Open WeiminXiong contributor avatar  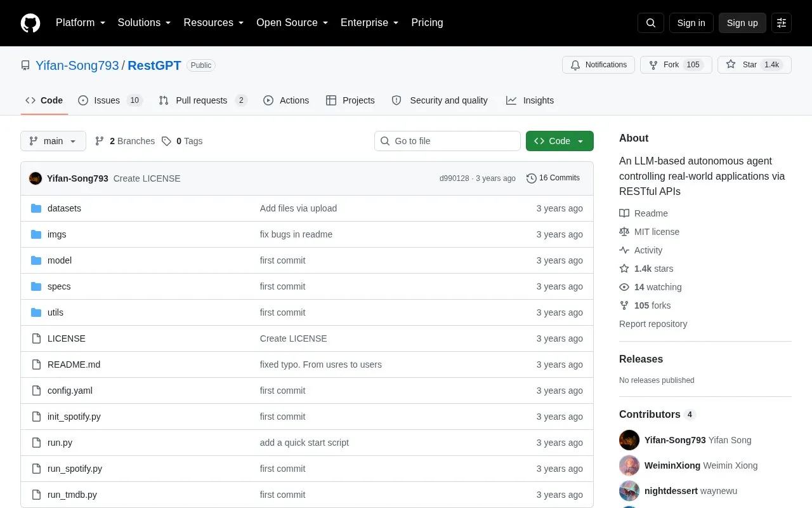pyautogui.click(x=629, y=465)
